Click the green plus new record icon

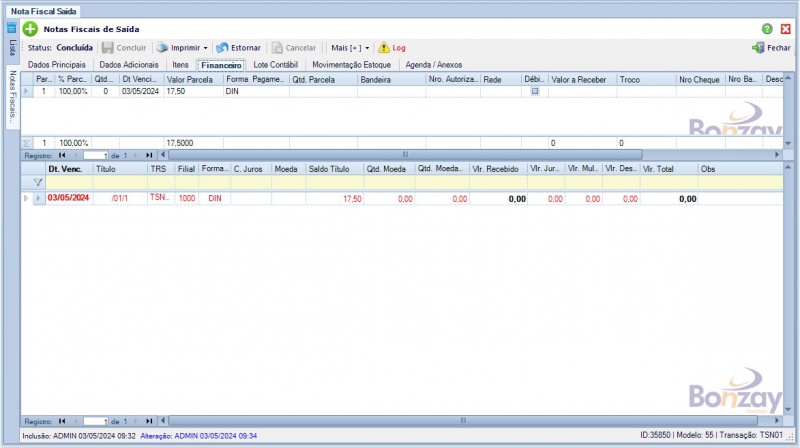click(30, 30)
